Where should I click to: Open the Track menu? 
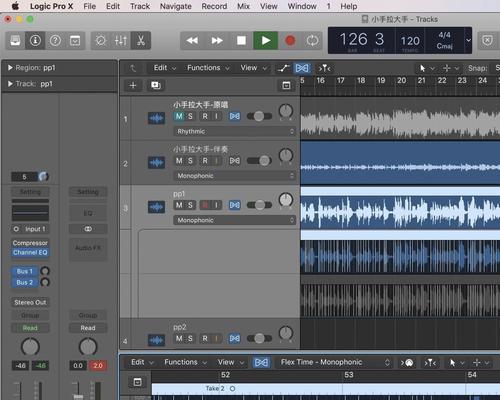[140, 6]
